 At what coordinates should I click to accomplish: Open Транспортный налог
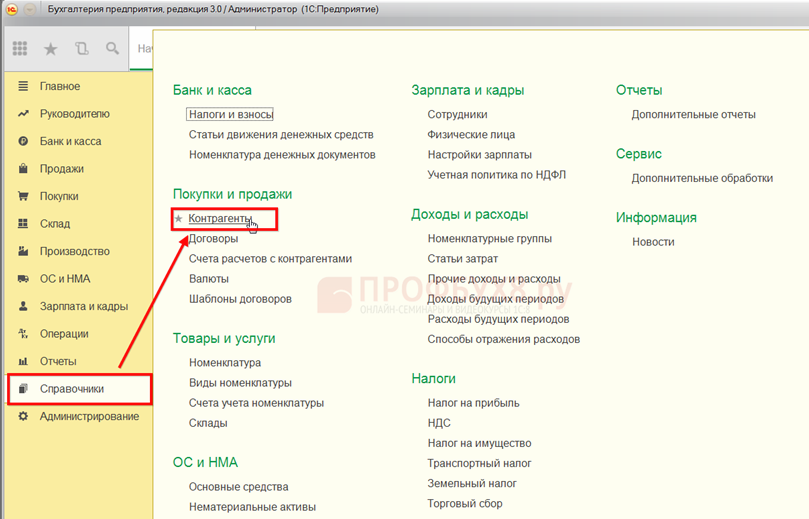click(479, 463)
